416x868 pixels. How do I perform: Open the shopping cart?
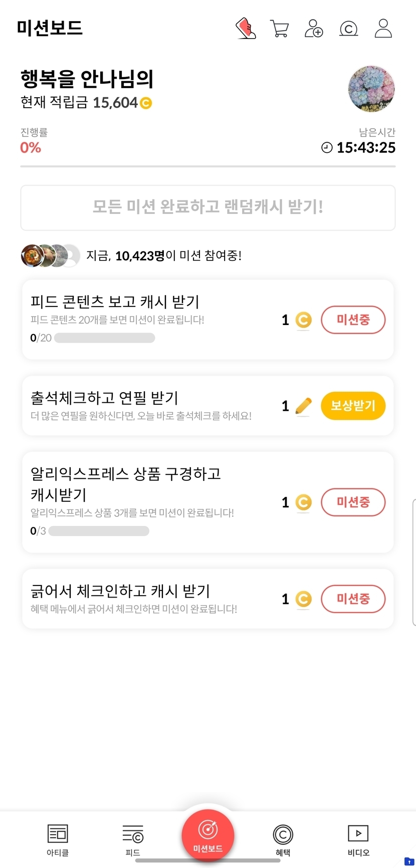[279, 29]
